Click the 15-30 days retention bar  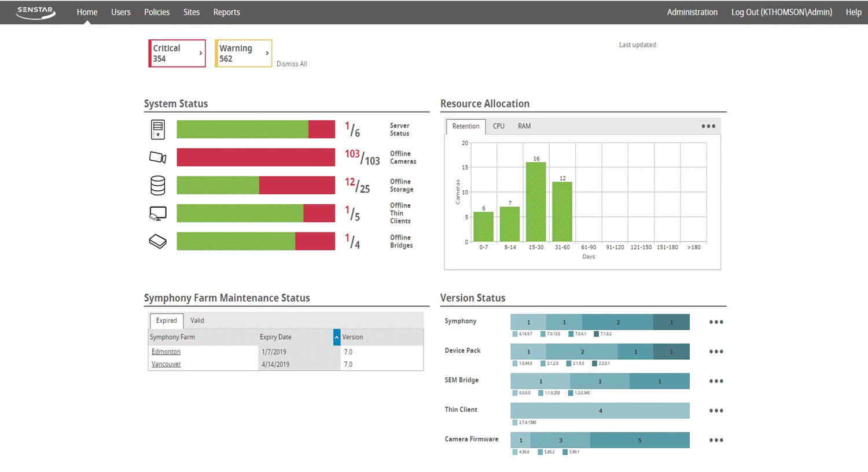[x=536, y=202]
